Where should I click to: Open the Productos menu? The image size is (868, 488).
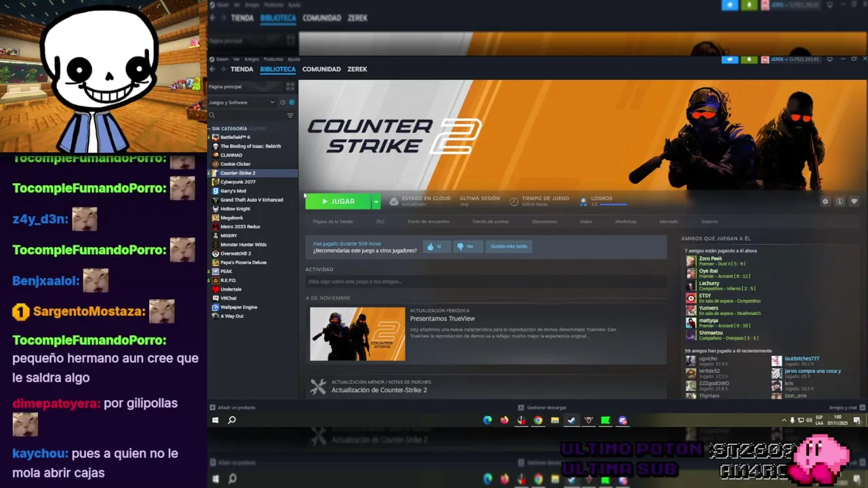click(x=273, y=59)
